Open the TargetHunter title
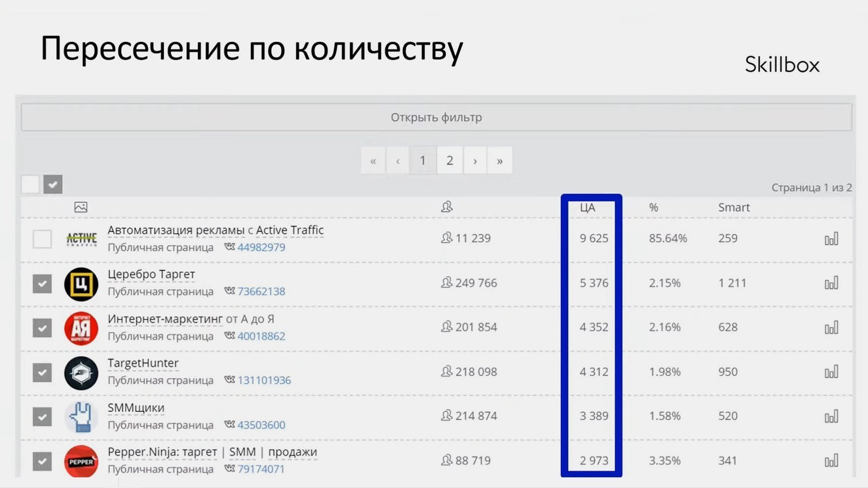 [143, 363]
